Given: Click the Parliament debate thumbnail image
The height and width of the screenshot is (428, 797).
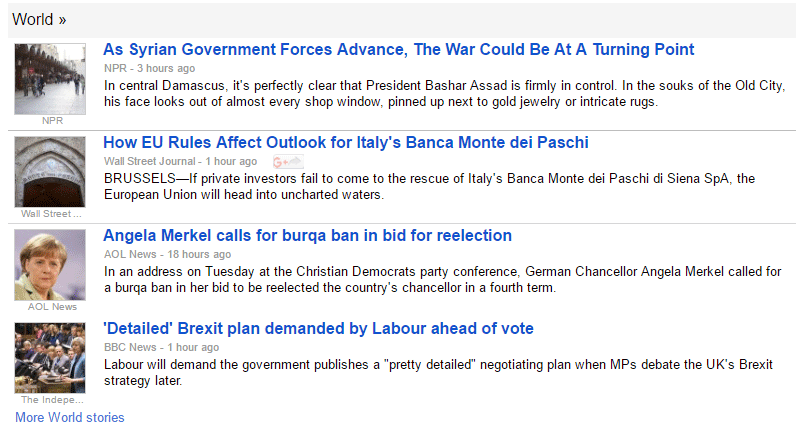Looking at the screenshot, I should click(50, 358).
